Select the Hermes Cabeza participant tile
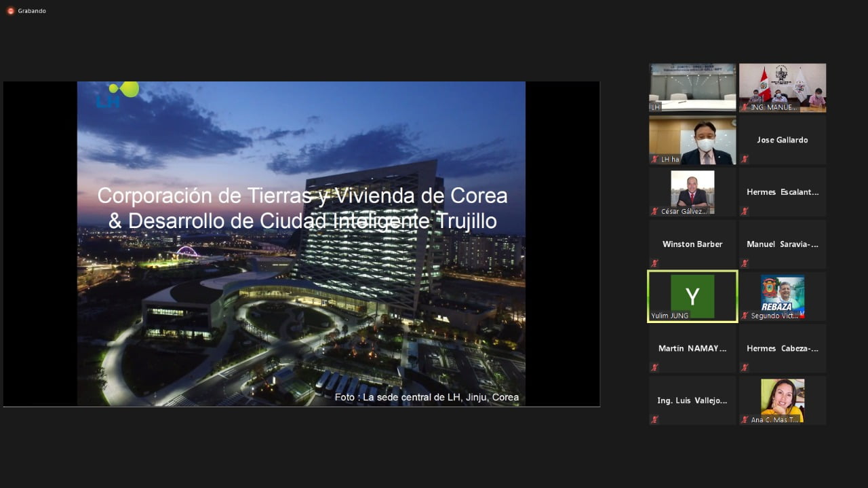868x488 pixels. (783, 349)
